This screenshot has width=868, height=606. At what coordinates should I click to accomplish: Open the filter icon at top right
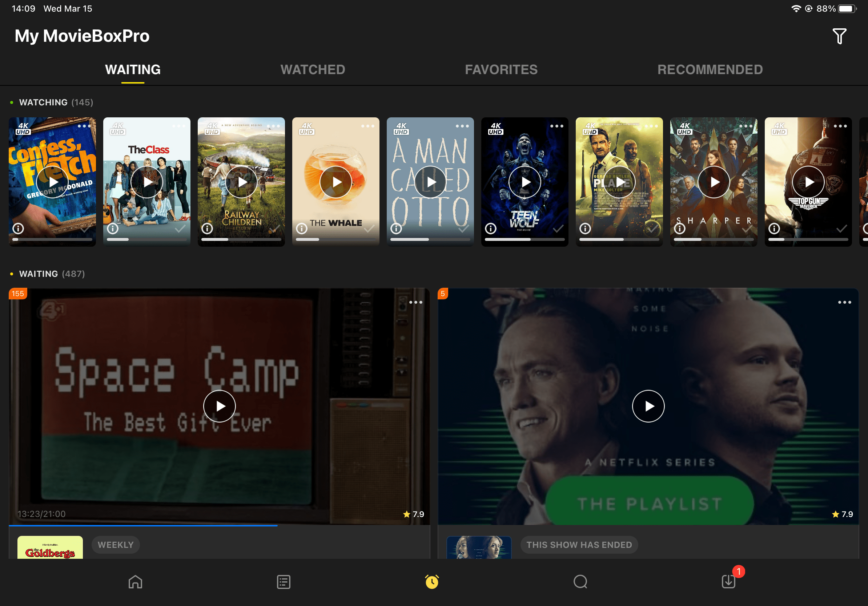tap(840, 36)
